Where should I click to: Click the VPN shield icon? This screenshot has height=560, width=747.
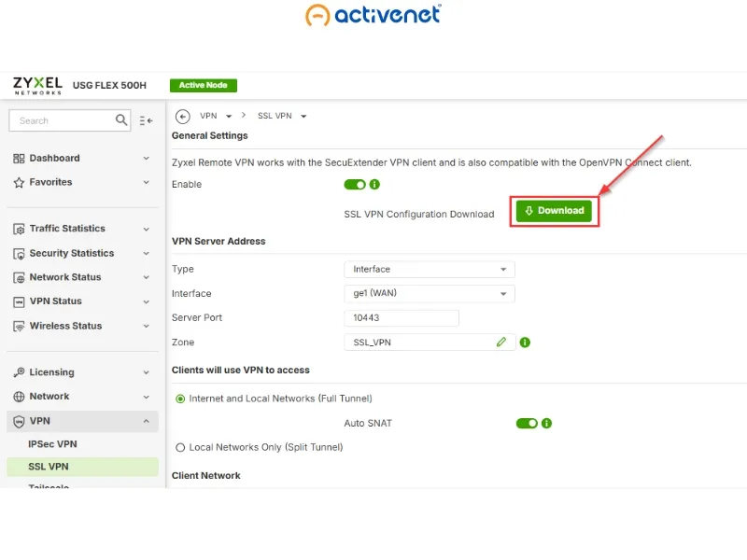click(x=19, y=422)
